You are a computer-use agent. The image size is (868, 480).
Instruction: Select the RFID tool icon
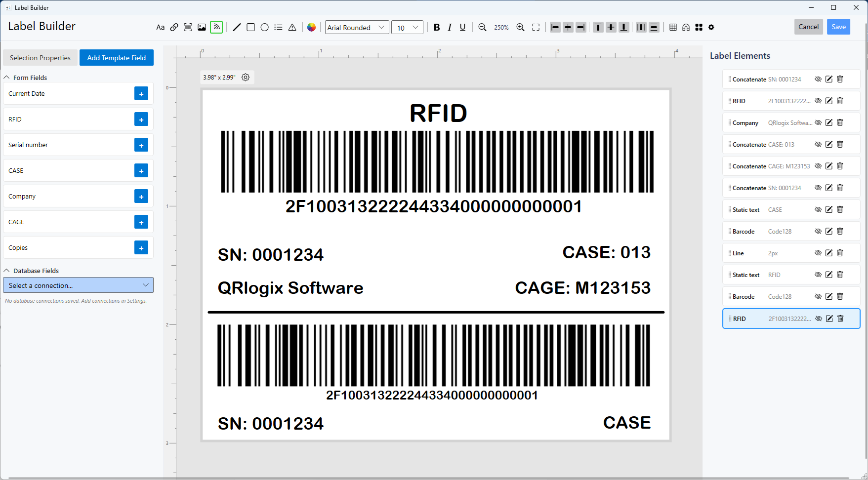(216, 27)
